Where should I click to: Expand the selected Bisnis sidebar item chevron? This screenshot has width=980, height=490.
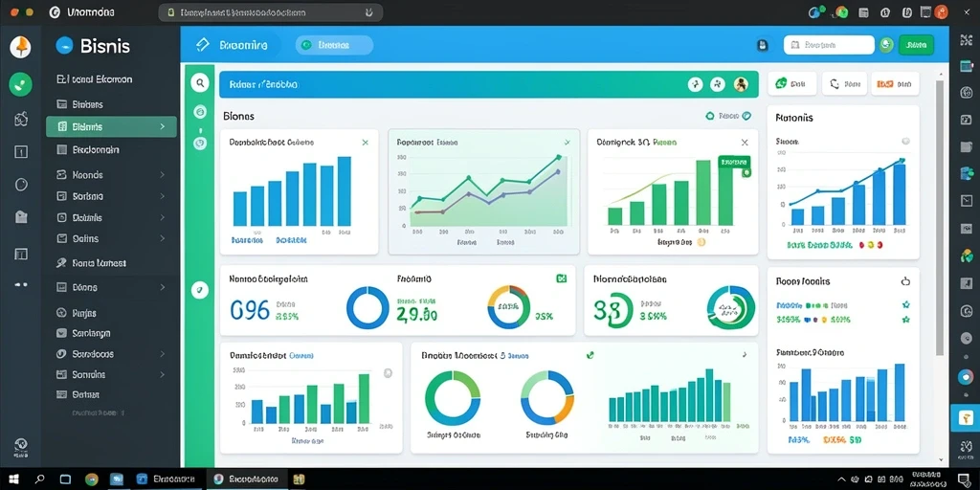click(x=163, y=126)
